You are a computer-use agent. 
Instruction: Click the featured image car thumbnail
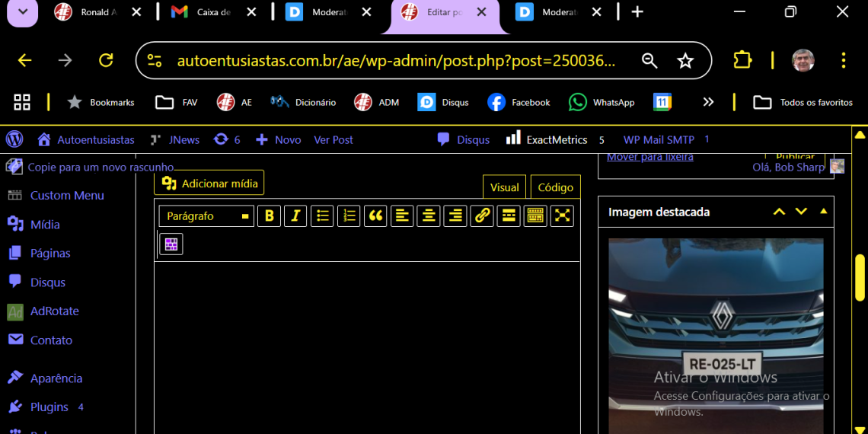(716, 335)
